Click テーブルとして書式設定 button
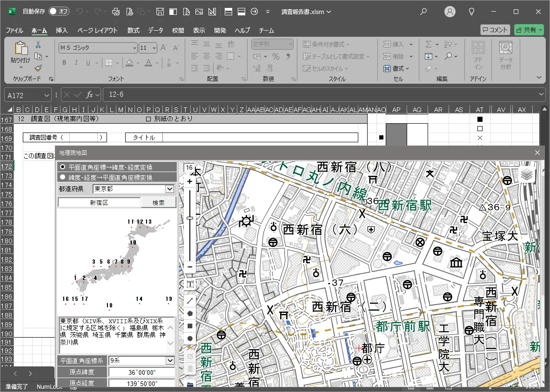Image resolution: width=550 pixels, height=392 pixels. pyautogui.click(x=336, y=56)
